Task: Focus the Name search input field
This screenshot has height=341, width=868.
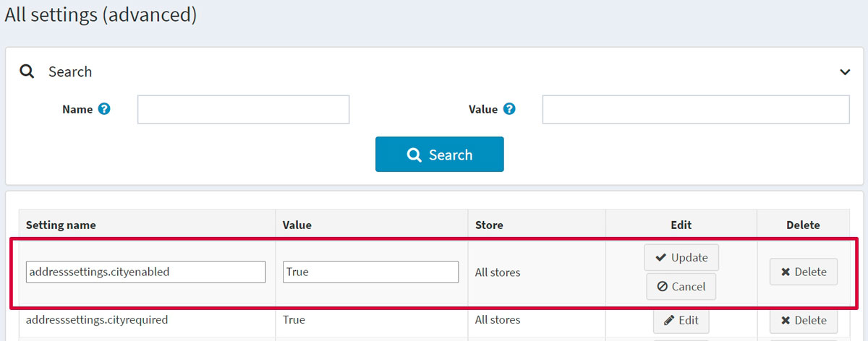Action: 243,110
